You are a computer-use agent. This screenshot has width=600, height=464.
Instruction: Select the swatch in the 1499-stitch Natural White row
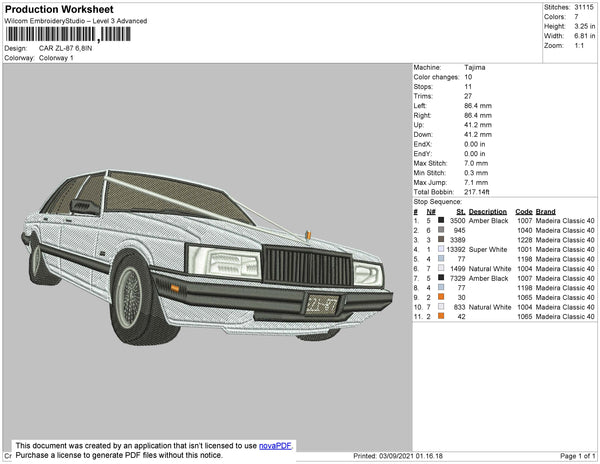pos(441,268)
